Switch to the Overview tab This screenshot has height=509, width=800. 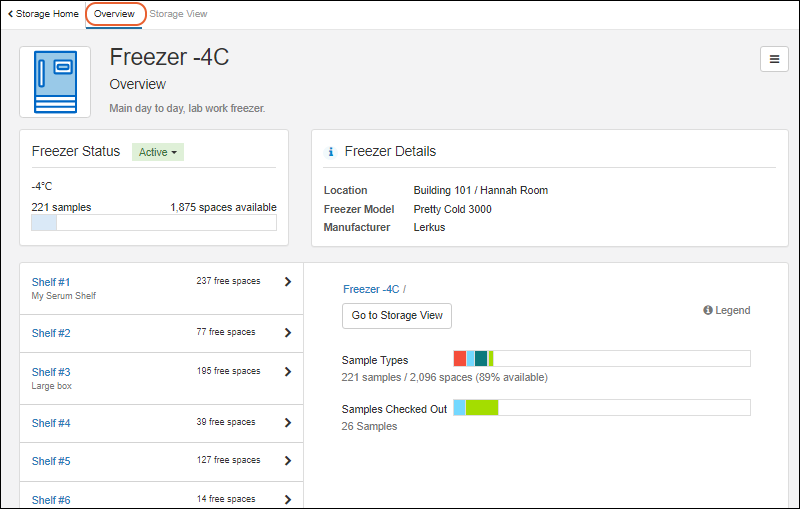[114, 14]
